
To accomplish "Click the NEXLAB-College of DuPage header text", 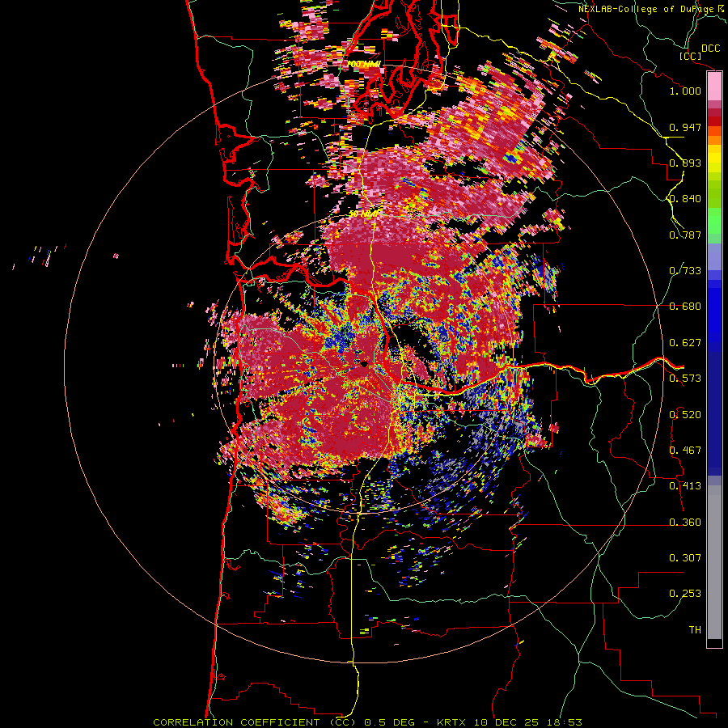I will (652, 9).
